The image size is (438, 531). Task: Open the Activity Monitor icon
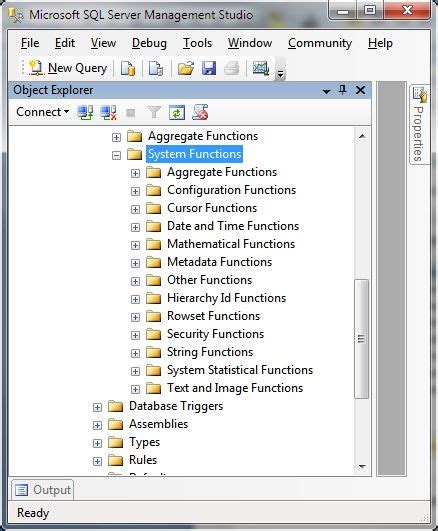pyautogui.click(x=261, y=68)
